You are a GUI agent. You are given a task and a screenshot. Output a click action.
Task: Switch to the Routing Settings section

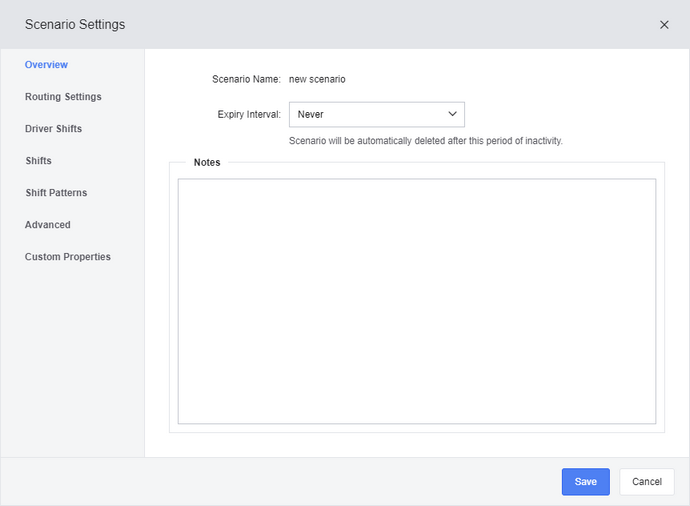coord(63,97)
